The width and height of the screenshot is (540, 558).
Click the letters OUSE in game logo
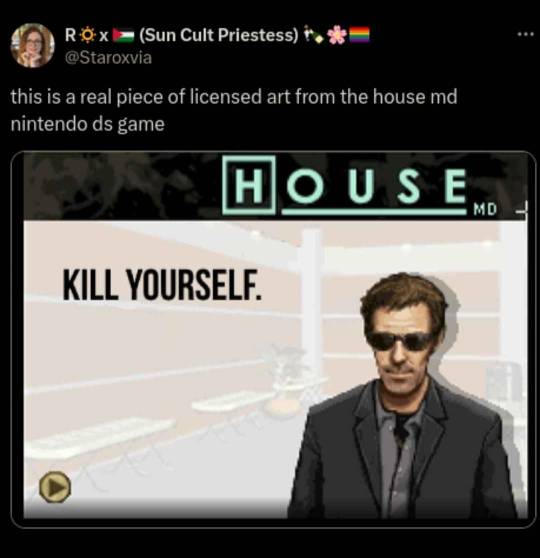coord(377,187)
